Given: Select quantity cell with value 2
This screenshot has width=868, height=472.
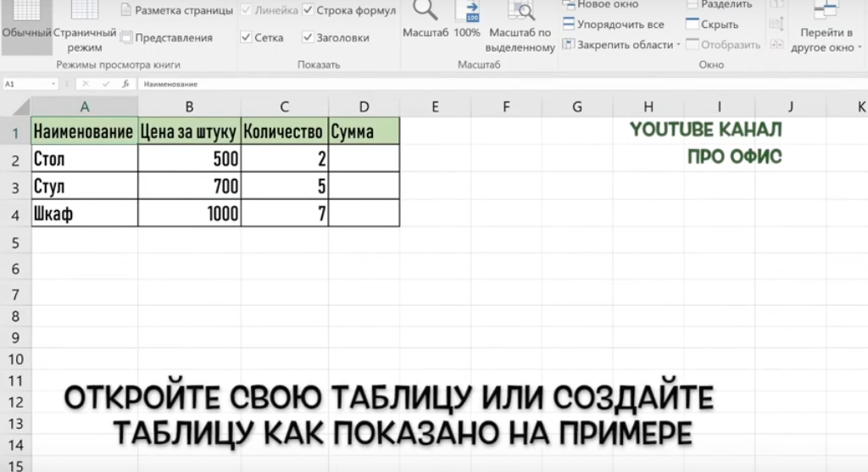Looking at the screenshot, I should click(285, 158).
